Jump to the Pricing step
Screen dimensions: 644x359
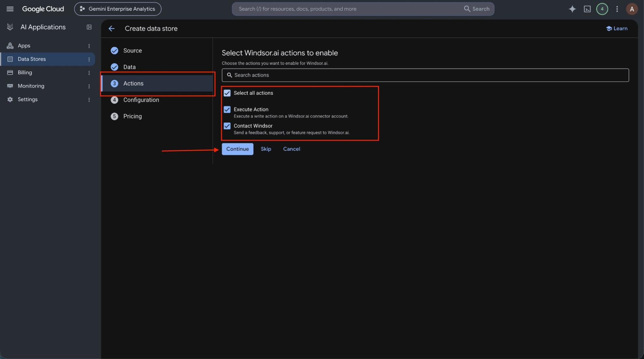pyautogui.click(x=132, y=116)
